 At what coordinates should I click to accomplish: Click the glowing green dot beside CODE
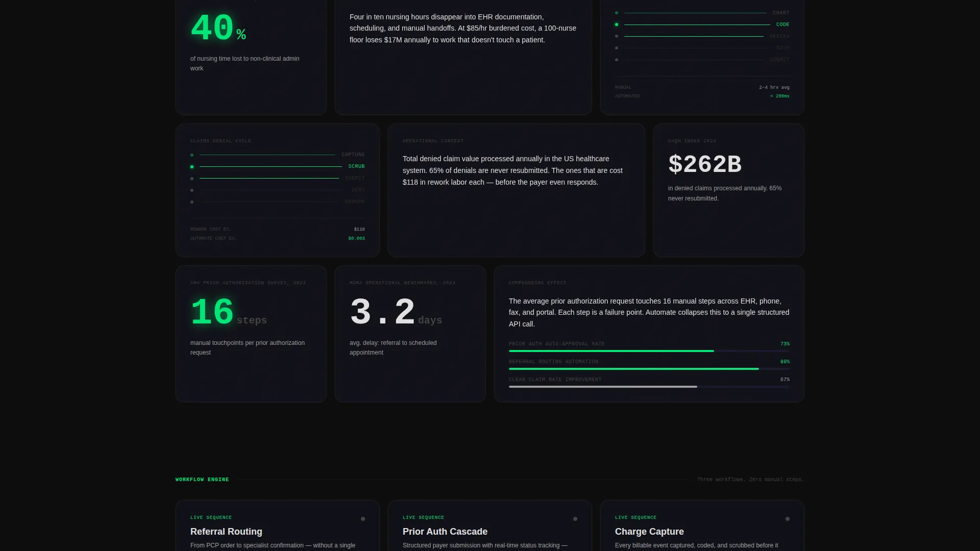coord(617,24)
